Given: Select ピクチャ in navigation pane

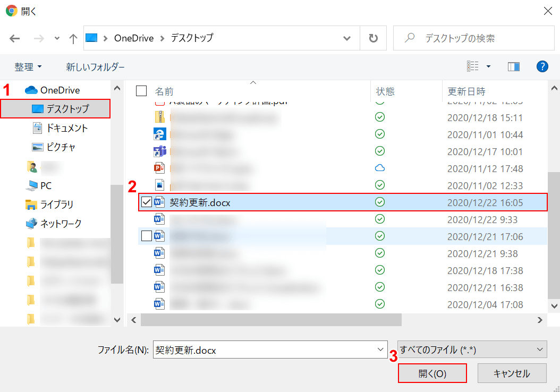Looking at the screenshot, I should pos(54,147).
